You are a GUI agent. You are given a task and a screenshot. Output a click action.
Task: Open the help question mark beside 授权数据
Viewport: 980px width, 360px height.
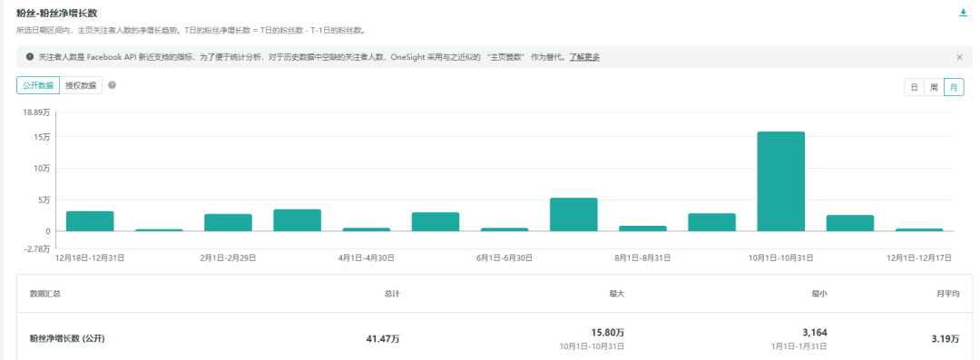[112, 85]
